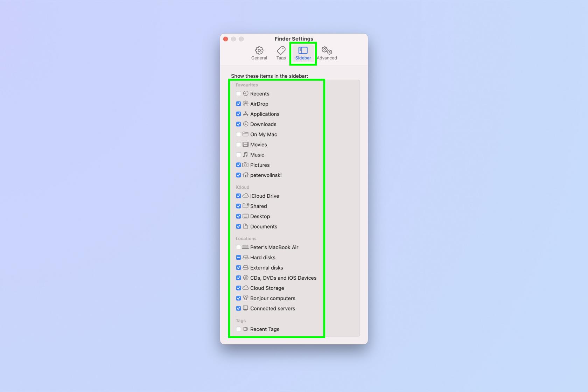Viewport: 588px width, 392px height.
Task: Click the Connected servers monitor icon
Action: click(246, 308)
